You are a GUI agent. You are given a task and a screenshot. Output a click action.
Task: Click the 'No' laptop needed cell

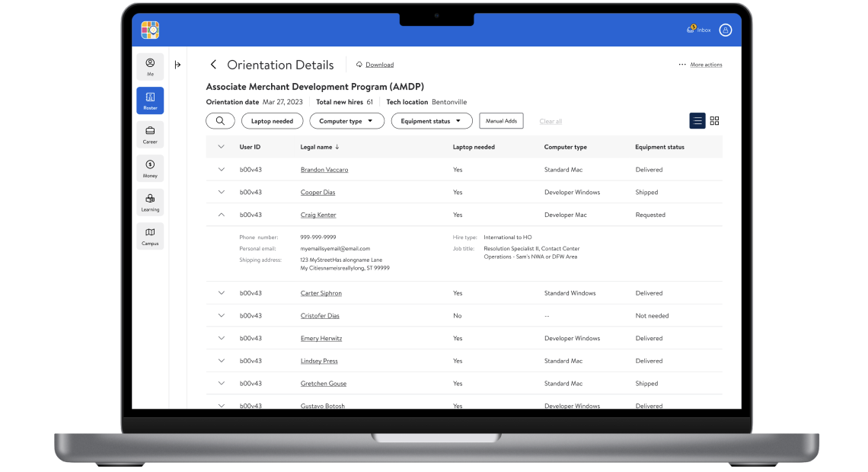(x=457, y=315)
